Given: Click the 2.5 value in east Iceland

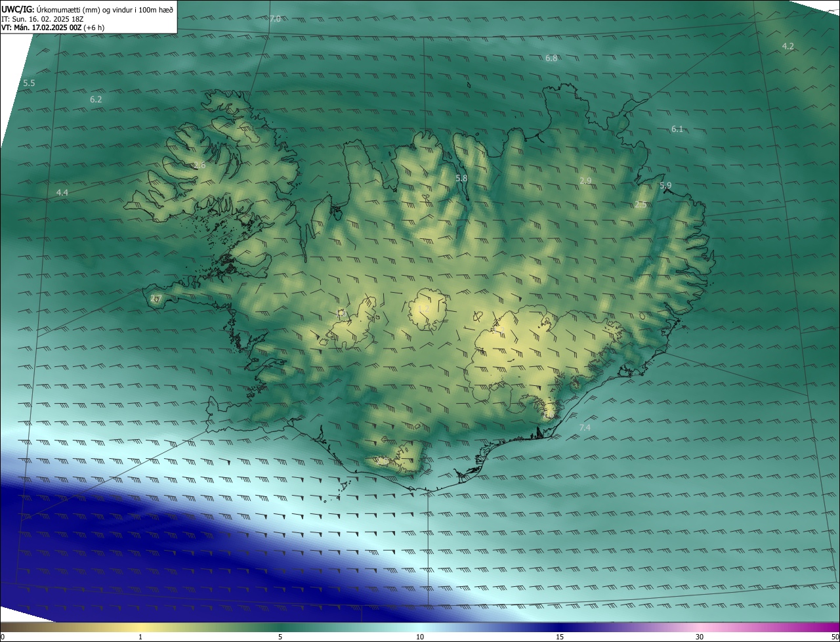Looking at the screenshot, I should pos(640,205).
